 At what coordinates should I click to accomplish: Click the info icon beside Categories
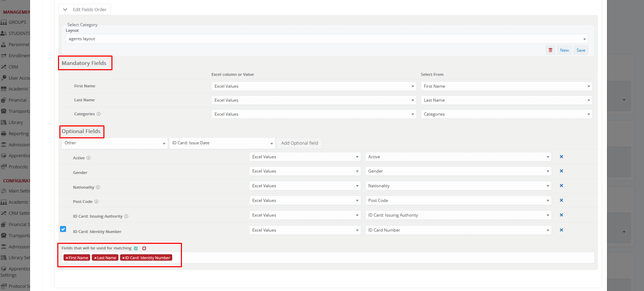(99, 114)
